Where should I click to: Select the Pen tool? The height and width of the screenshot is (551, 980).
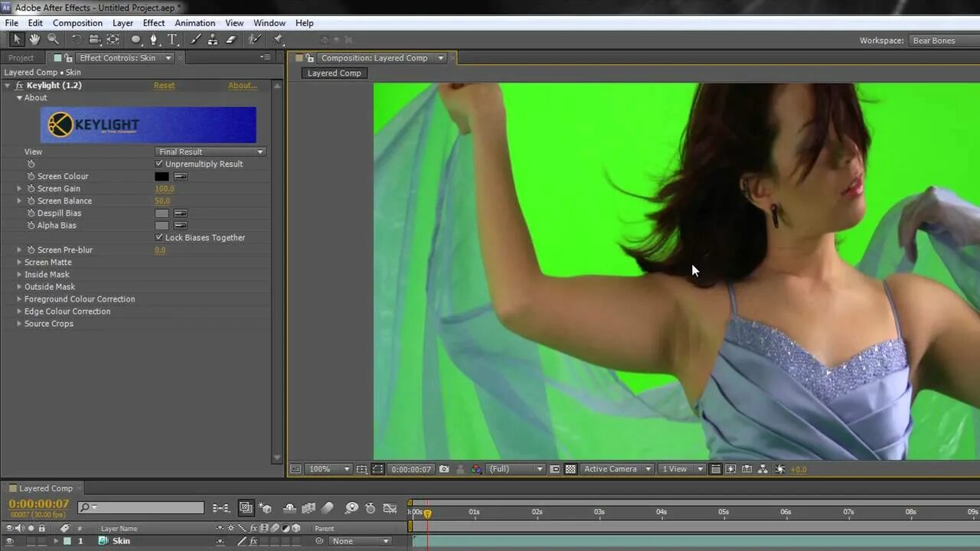(155, 39)
